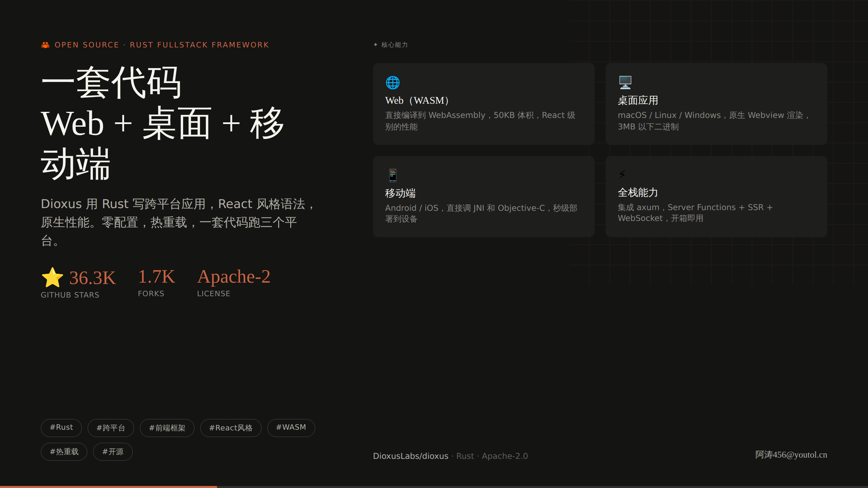Click the 1.7K forks value
Screen dimensions: 868x488
pos(156,277)
